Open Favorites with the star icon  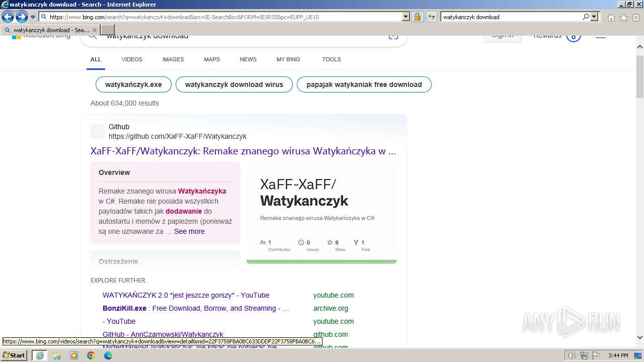click(x=623, y=18)
